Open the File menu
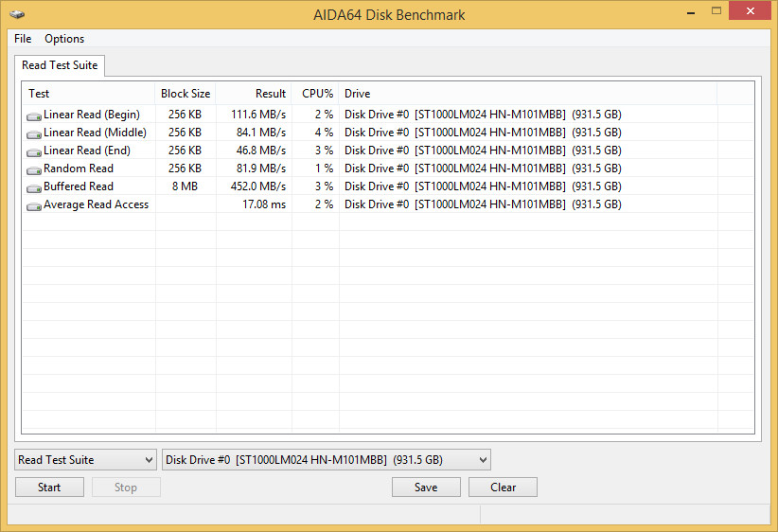The height and width of the screenshot is (532, 778). [23, 39]
